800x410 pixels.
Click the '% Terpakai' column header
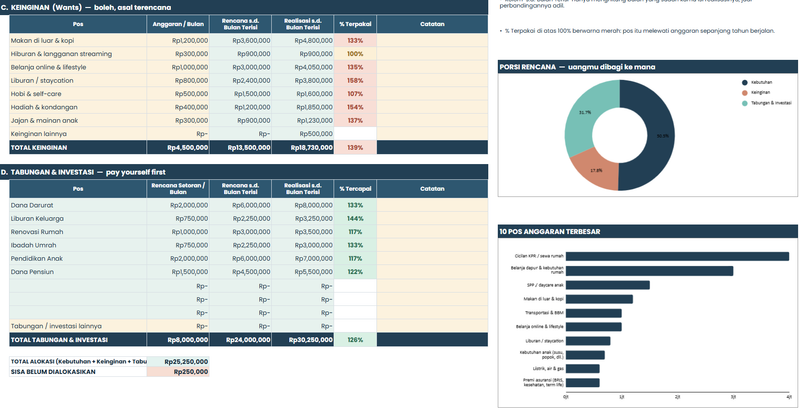tap(355, 24)
